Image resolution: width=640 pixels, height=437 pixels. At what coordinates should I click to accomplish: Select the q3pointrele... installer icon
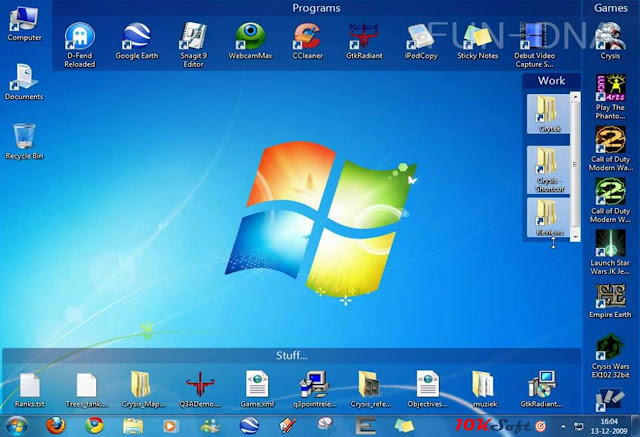(x=314, y=390)
